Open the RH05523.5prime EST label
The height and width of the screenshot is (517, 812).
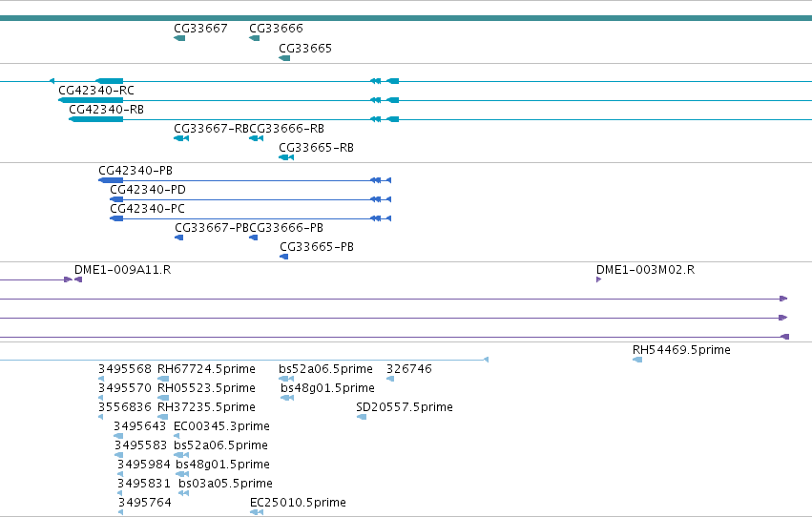(206, 388)
